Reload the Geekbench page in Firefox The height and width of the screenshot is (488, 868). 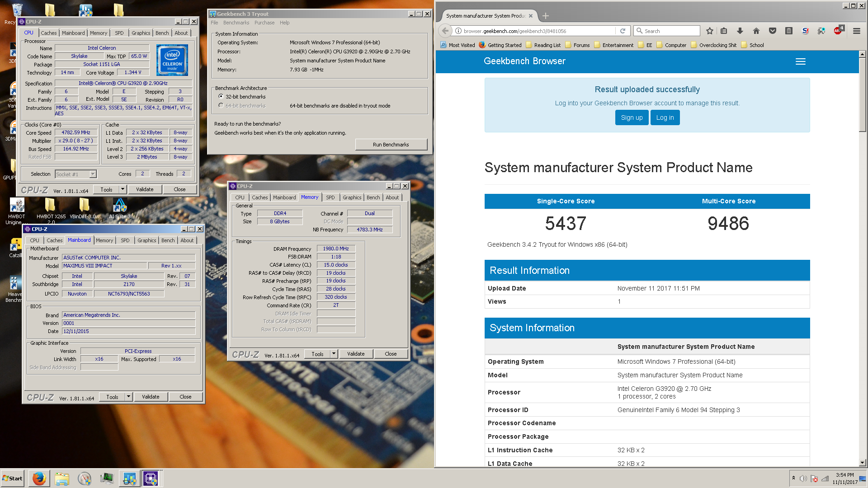coord(623,31)
